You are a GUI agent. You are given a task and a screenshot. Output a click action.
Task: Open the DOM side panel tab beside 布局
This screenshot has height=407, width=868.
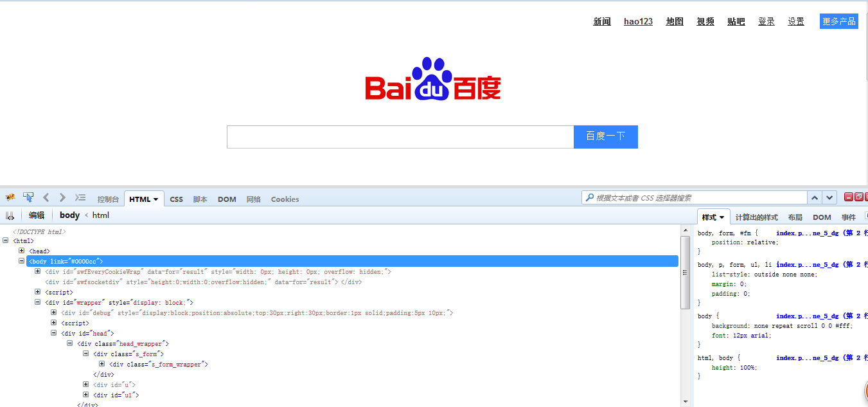[x=822, y=217]
